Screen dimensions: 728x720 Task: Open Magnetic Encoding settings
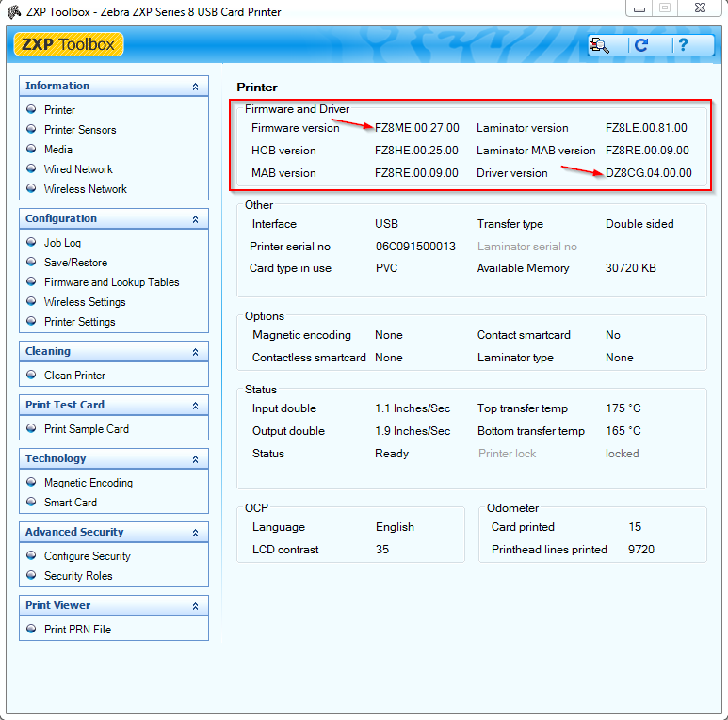(88, 483)
